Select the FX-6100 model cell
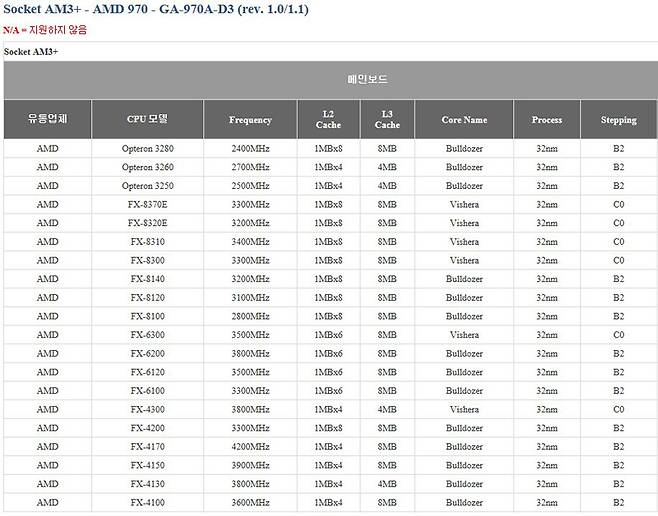Viewport: 658px width, 516px height. coord(148,391)
